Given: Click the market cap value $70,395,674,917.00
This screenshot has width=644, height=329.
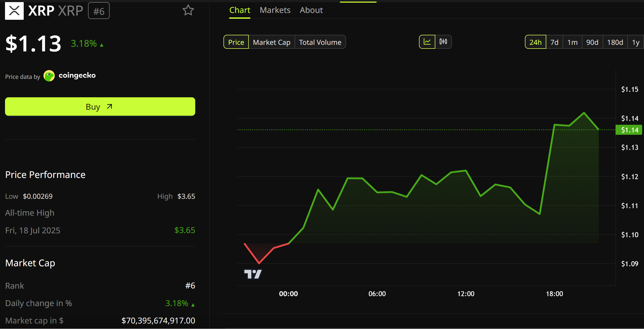Looking at the screenshot, I should click(158, 321).
